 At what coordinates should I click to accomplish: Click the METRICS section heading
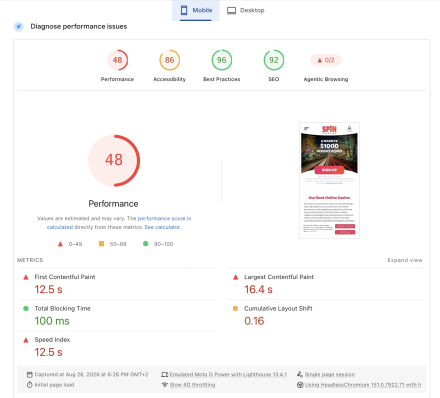(x=30, y=260)
